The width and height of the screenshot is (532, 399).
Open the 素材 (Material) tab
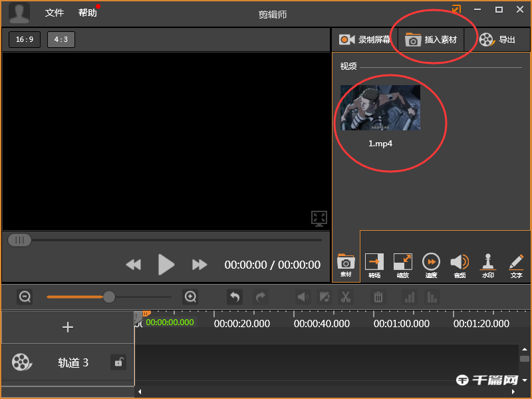[x=346, y=265]
